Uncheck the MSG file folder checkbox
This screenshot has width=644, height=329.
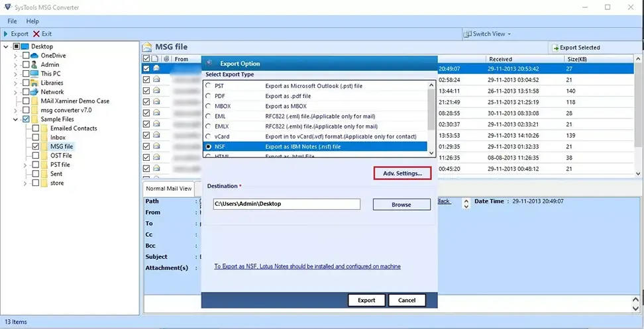tap(36, 146)
